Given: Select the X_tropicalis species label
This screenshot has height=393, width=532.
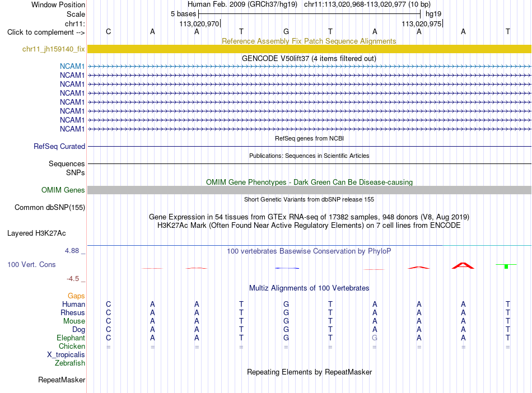Looking at the screenshot, I should [x=66, y=355].
